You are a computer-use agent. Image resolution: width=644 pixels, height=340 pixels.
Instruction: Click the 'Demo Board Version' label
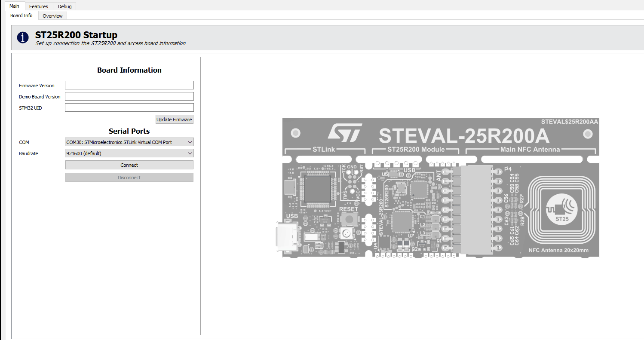coord(40,97)
